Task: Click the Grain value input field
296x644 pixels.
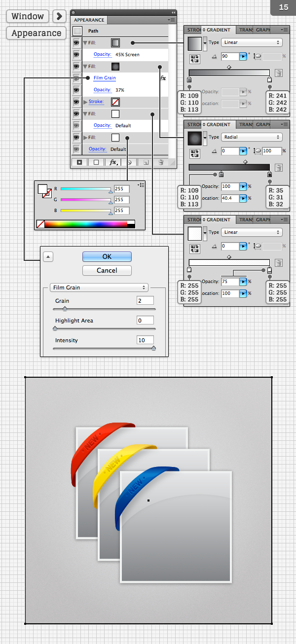Action: point(145,300)
